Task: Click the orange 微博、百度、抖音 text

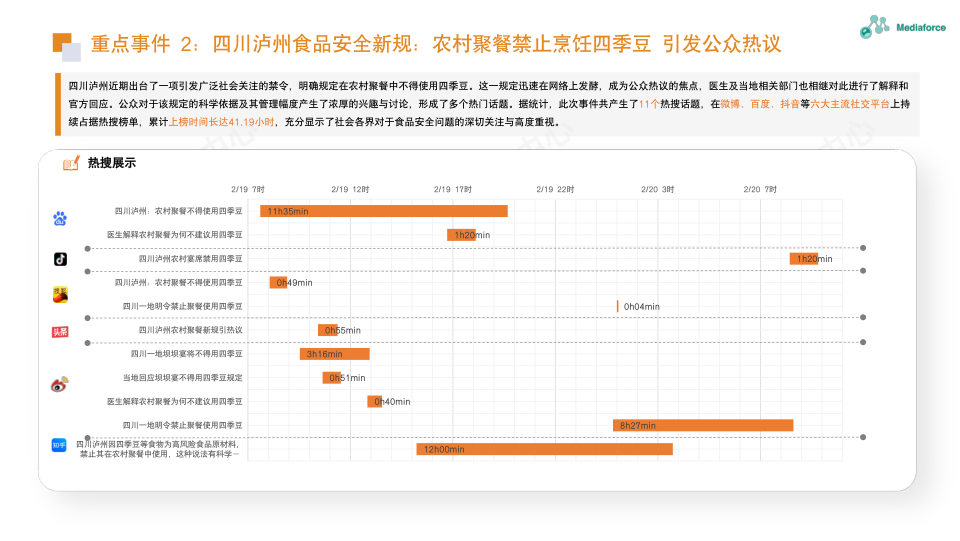Action: click(x=760, y=104)
